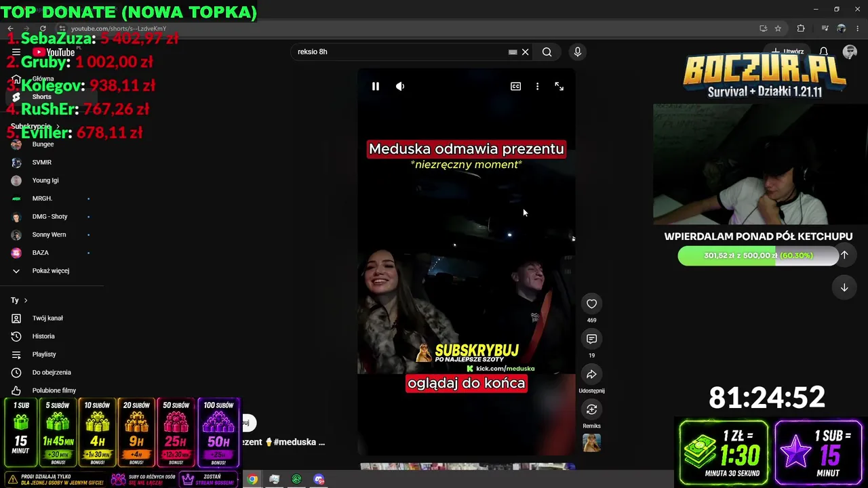
Task: Clear the search text with the X
Action: (525, 52)
